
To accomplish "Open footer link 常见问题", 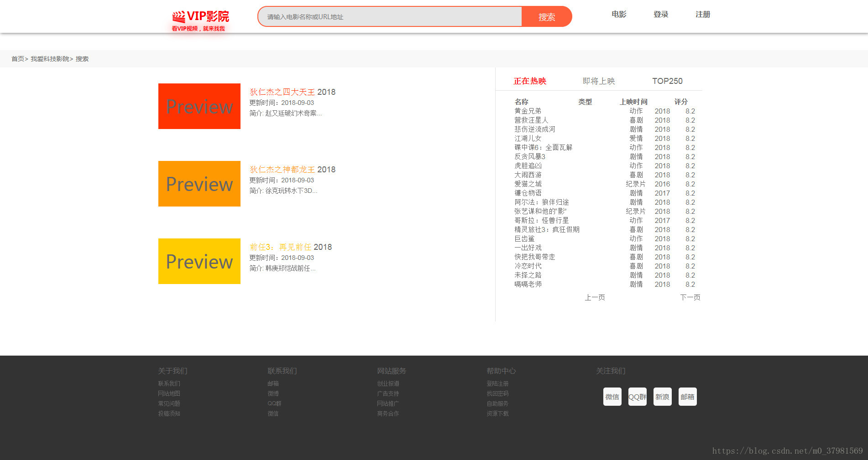I will click(x=169, y=403).
